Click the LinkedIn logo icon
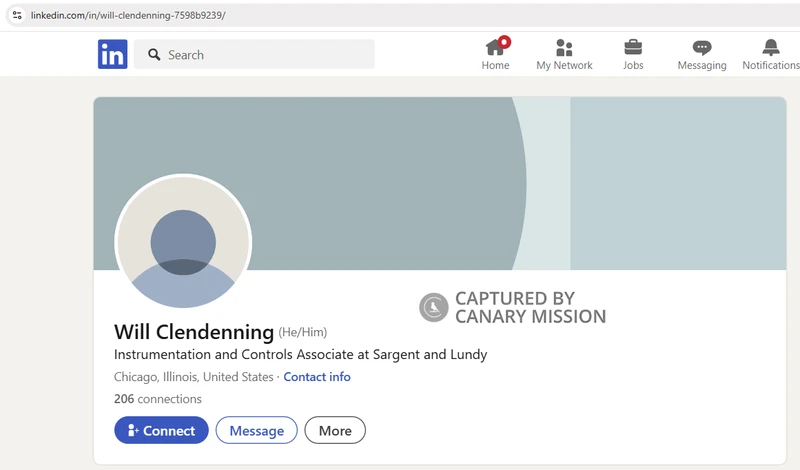Viewport: 800px width, 470px height. click(x=113, y=54)
